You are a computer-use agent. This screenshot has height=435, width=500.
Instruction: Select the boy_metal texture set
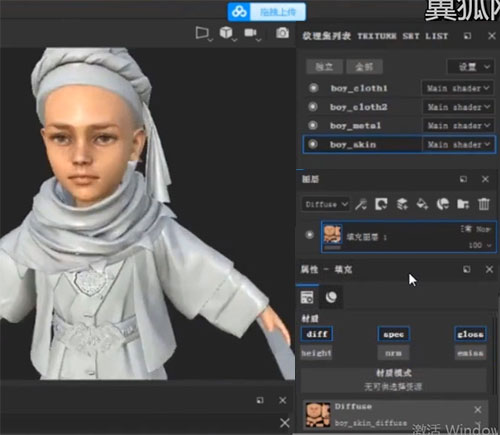click(x=355, y=126)
